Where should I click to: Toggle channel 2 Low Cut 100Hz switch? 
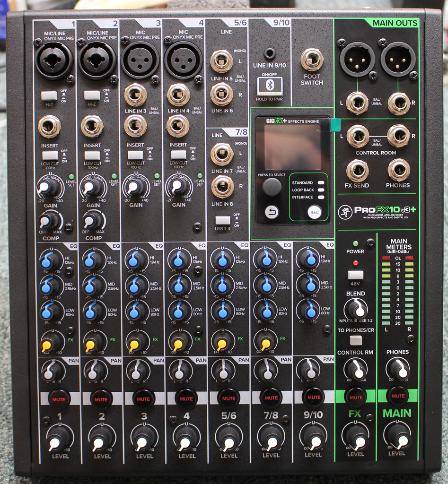pyautogui.click(x=93, y=155)
